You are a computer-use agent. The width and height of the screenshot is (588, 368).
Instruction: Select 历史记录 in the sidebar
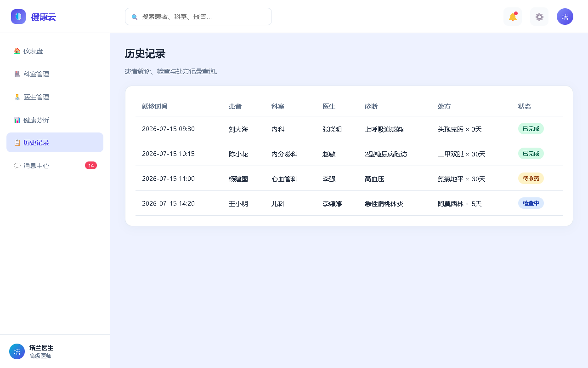click(x=55, y=143)
